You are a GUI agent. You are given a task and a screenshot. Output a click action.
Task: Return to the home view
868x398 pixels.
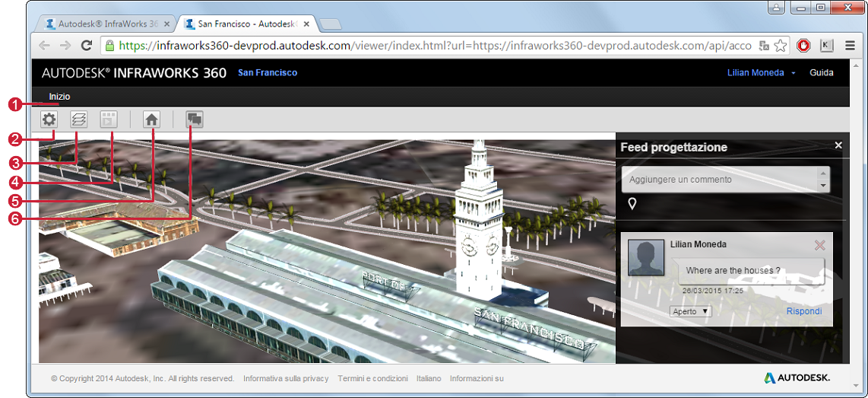[152, 119]
